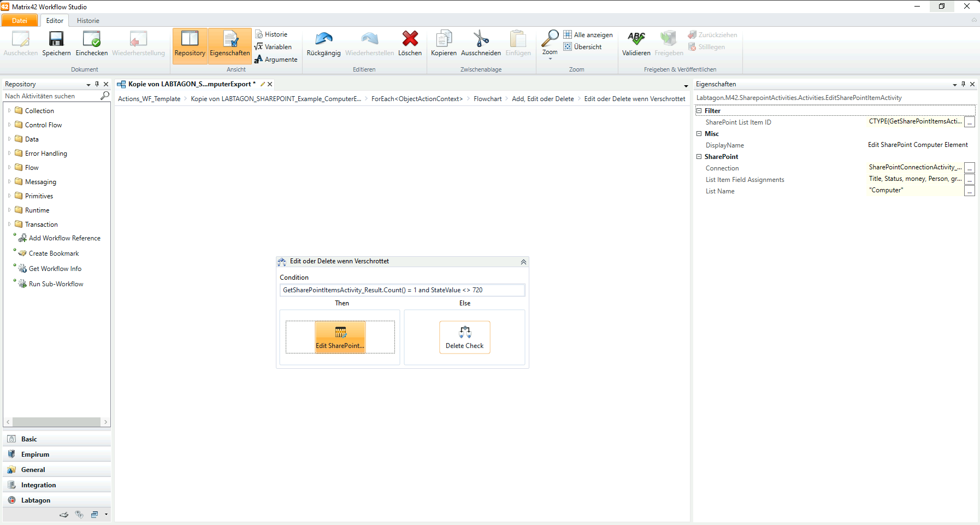Open the Labtagon activity category
Screen dimensions: 980x525
[36, 500]
